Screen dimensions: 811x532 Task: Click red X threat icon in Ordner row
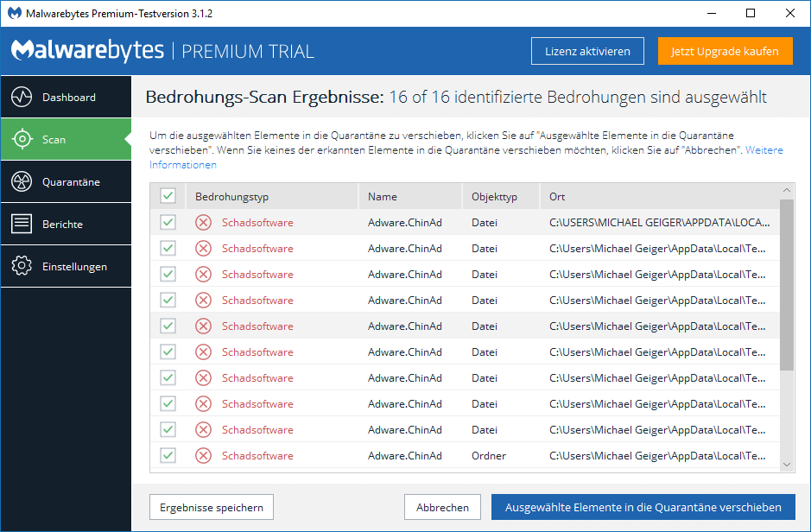point(203,455)
